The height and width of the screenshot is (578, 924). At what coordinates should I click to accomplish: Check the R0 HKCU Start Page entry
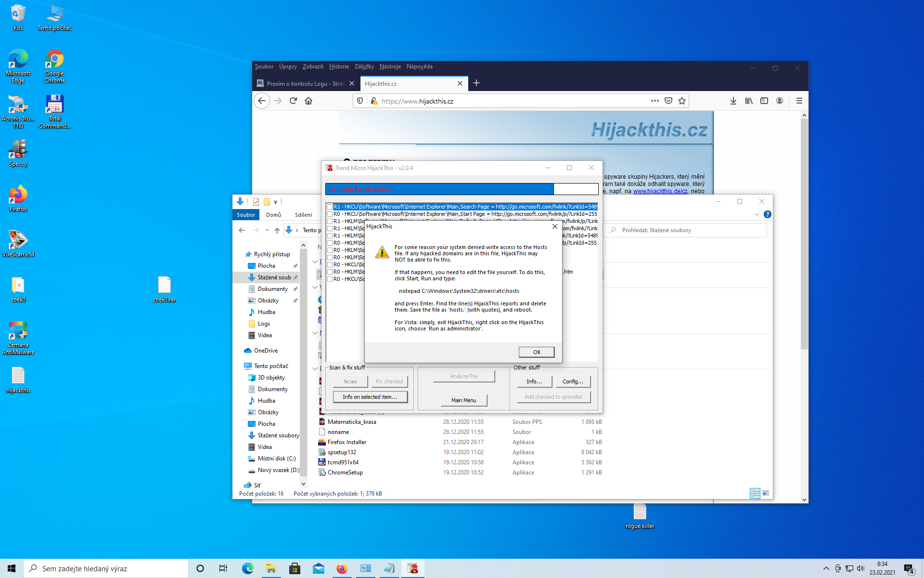tap(330, 214)
